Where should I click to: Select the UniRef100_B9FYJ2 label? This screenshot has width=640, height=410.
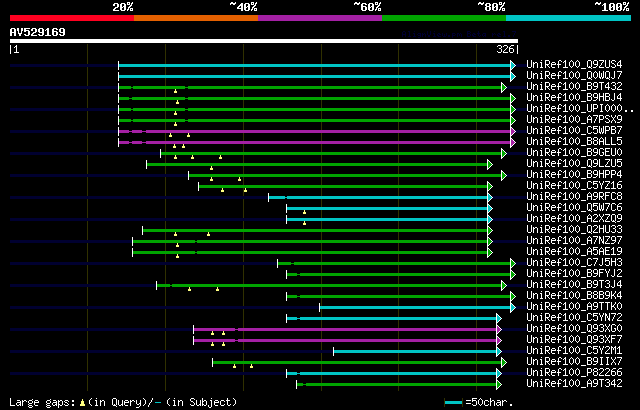point(574,274)
